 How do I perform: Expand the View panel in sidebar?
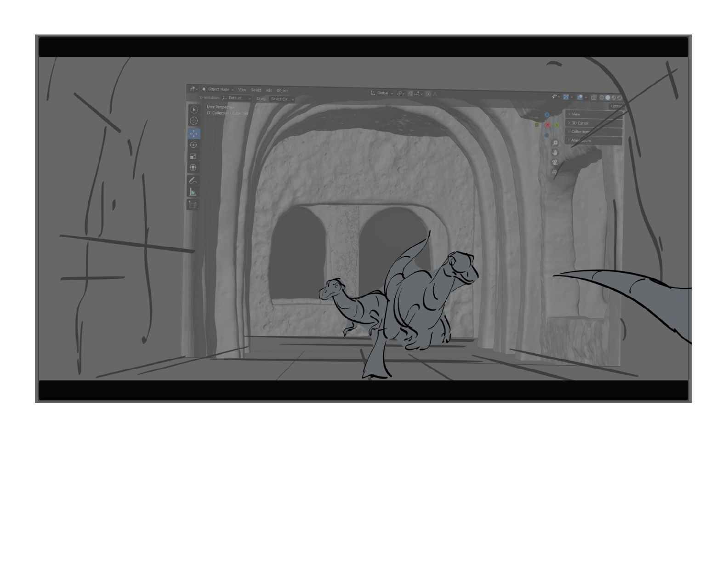(x=594, y=114)
